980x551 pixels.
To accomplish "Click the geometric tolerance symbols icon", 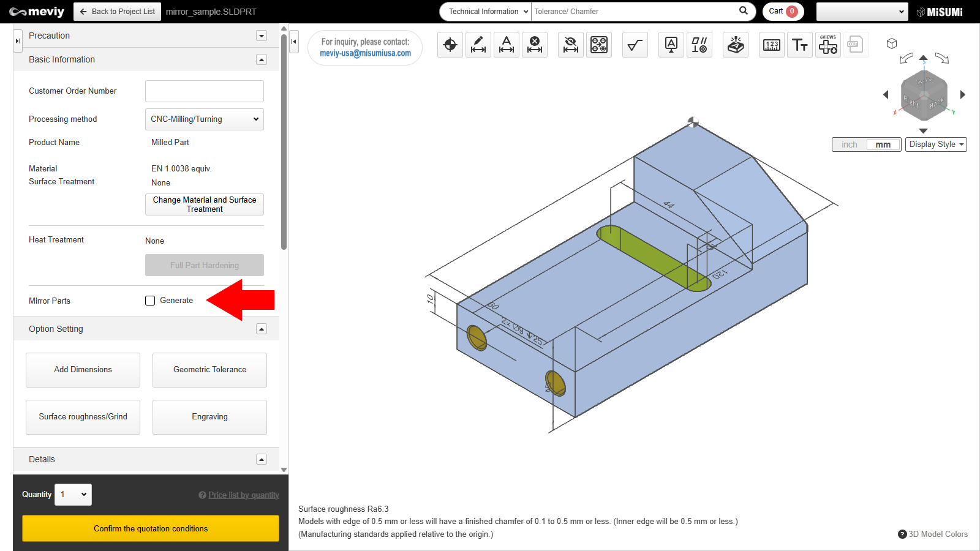I will 699,45.
